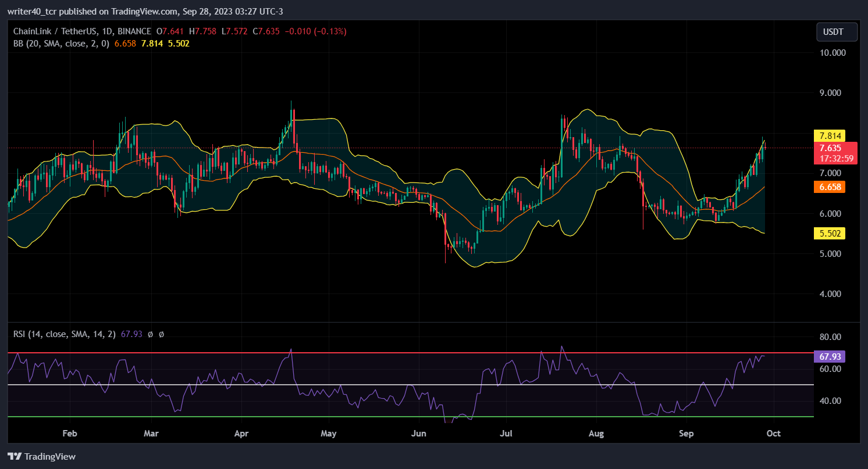Click the Jun label on the time axis

(418, 434)
